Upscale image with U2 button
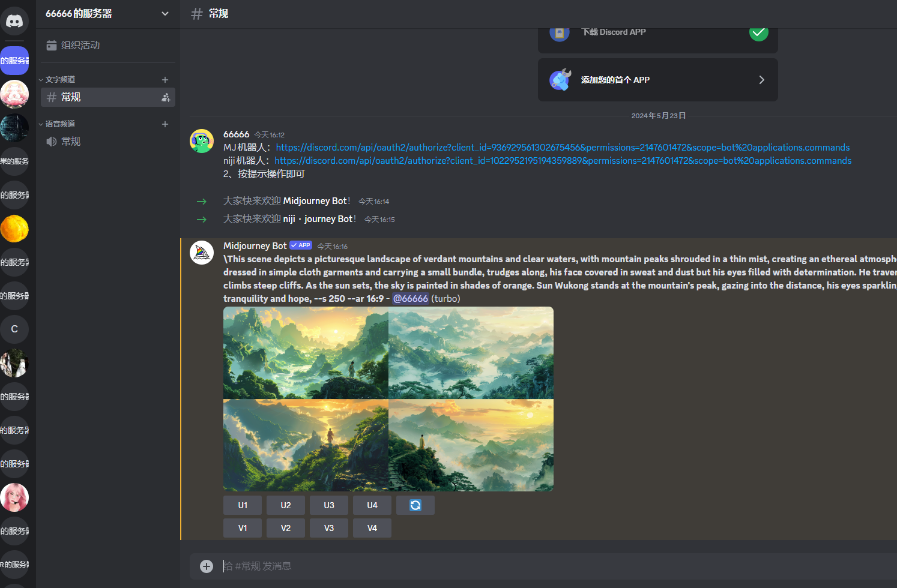This screenshot has height=588, width=897. 286,505
